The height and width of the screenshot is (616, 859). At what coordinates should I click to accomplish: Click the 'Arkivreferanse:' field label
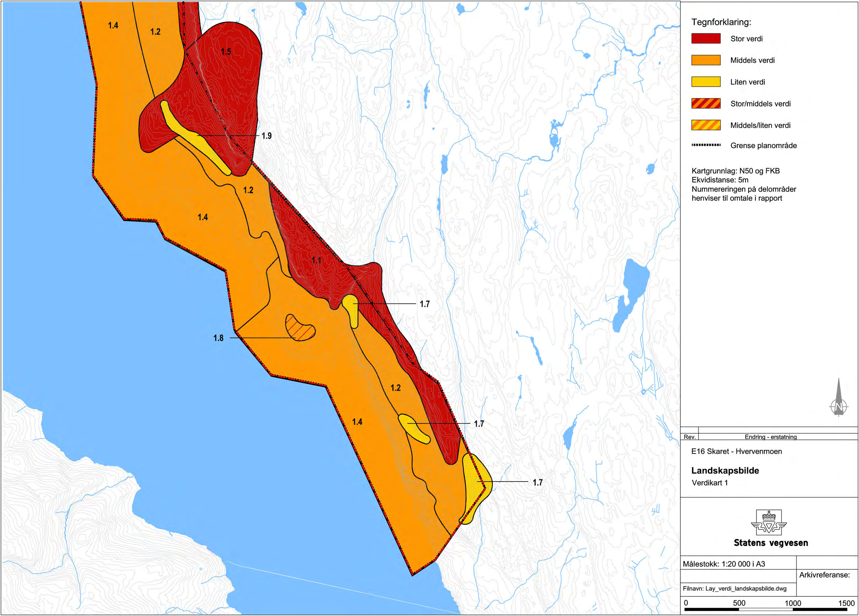point(824,575)
